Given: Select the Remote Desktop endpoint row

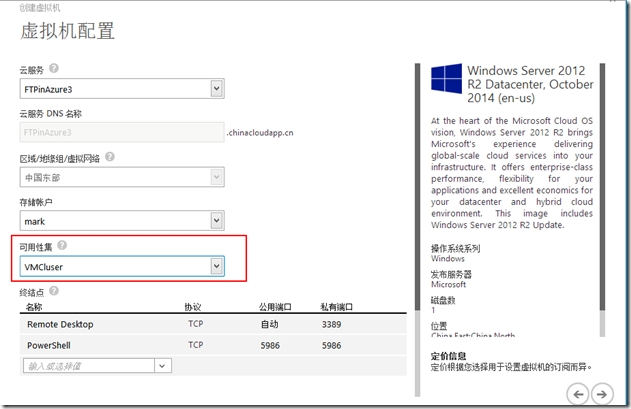Looking at the screenshot, I should pyautogui.click(x=213, y=324).
